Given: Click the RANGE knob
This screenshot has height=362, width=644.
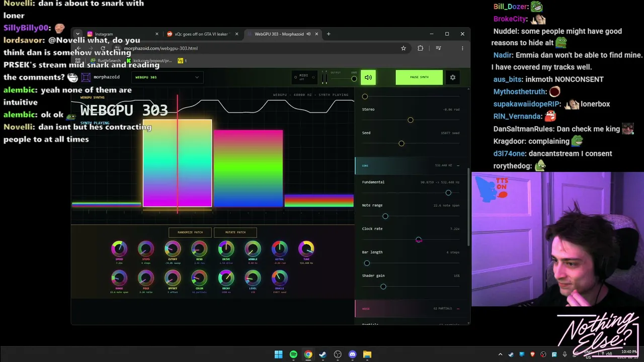Looking at the screenshot, I should pyautogui.click(x=119, y=278).
